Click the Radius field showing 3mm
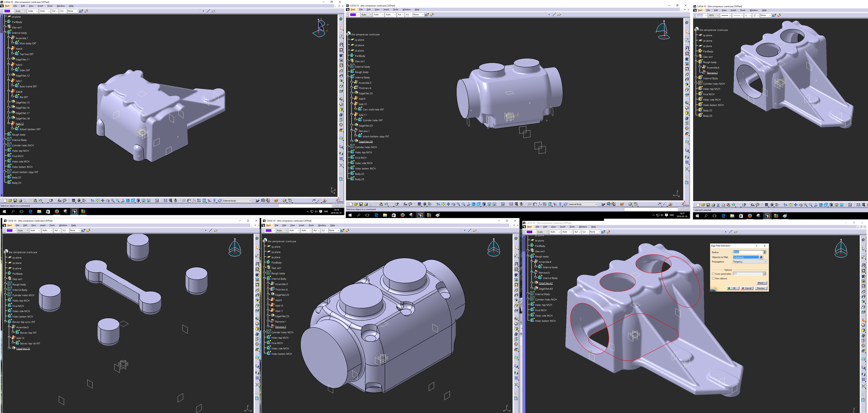 pos(746,252)
